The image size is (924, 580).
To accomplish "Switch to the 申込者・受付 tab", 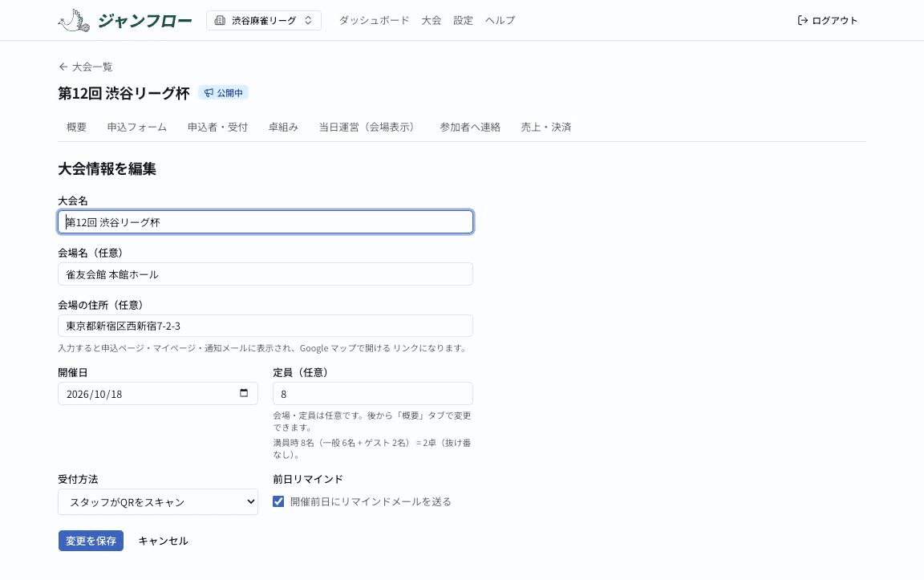I will 217,127.
